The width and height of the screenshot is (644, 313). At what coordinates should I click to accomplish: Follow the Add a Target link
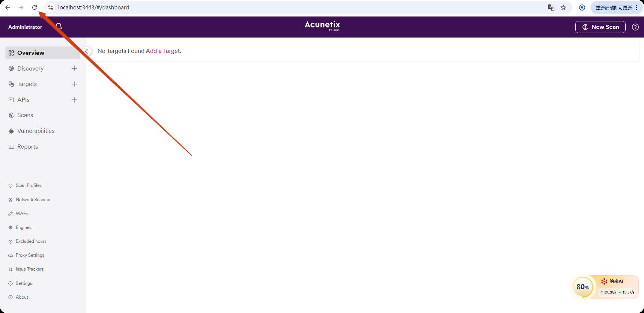pos(163,51)
